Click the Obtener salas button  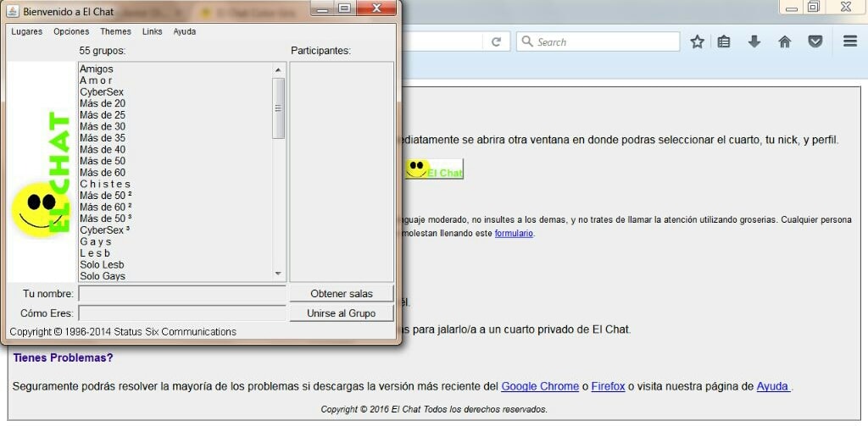(342, 294)
